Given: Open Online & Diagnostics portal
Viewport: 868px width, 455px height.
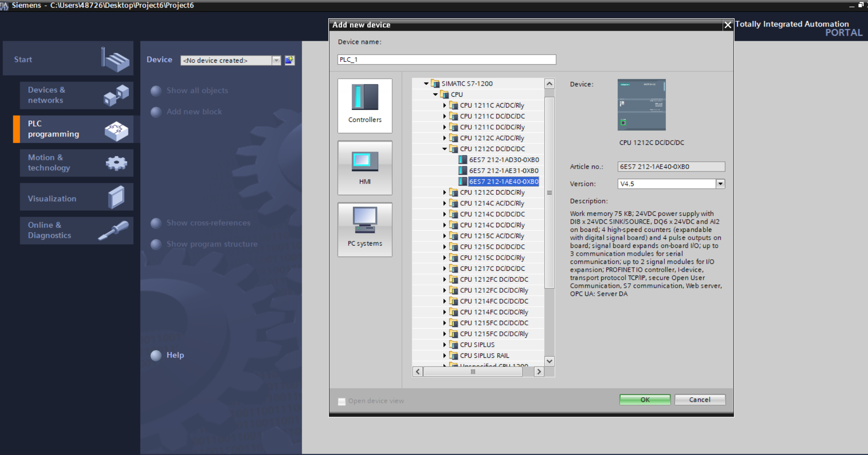Looking at the screenshot, I should coord(77,230).
